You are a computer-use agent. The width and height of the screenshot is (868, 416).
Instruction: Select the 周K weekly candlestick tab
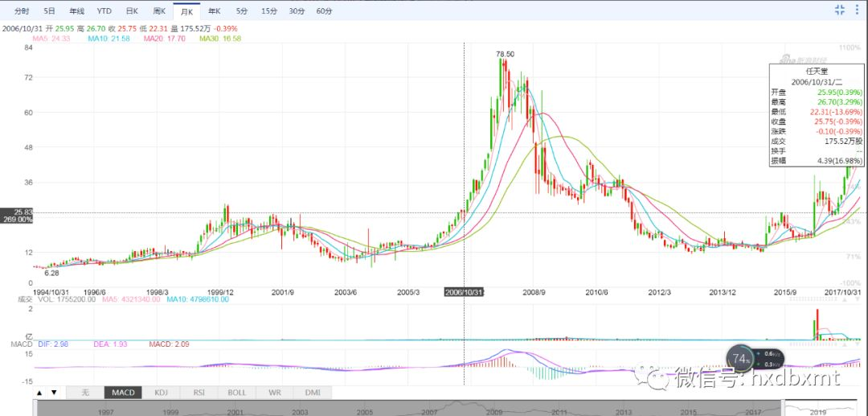(x=159, y=11)
